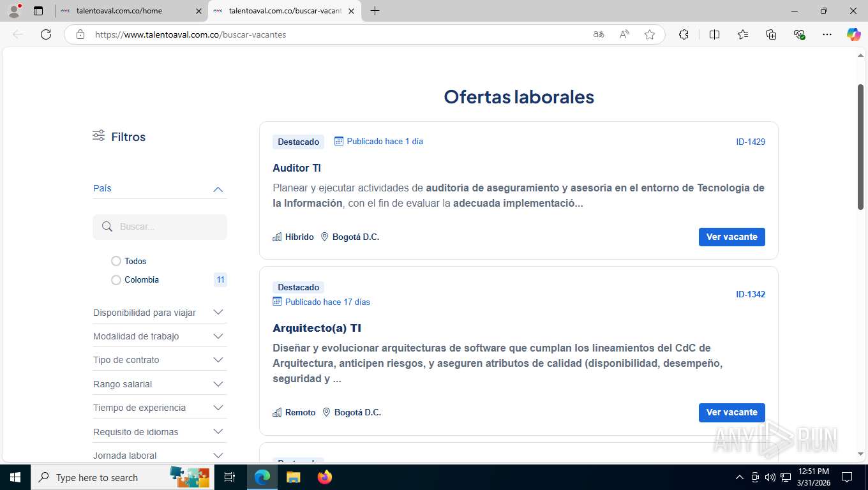Open the Favorites list icon
Viewport: 868px width, 490px height.
click(743, 34)
